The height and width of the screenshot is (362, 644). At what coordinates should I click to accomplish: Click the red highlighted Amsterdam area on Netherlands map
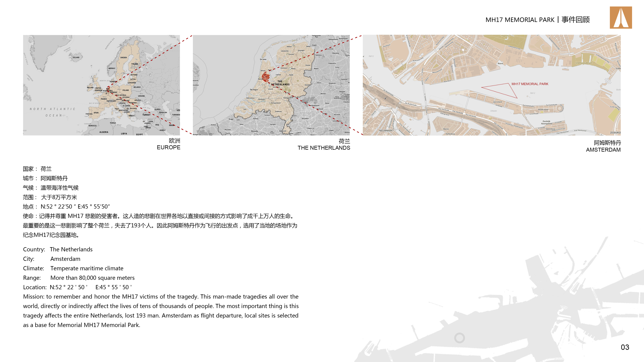(265, 77)
